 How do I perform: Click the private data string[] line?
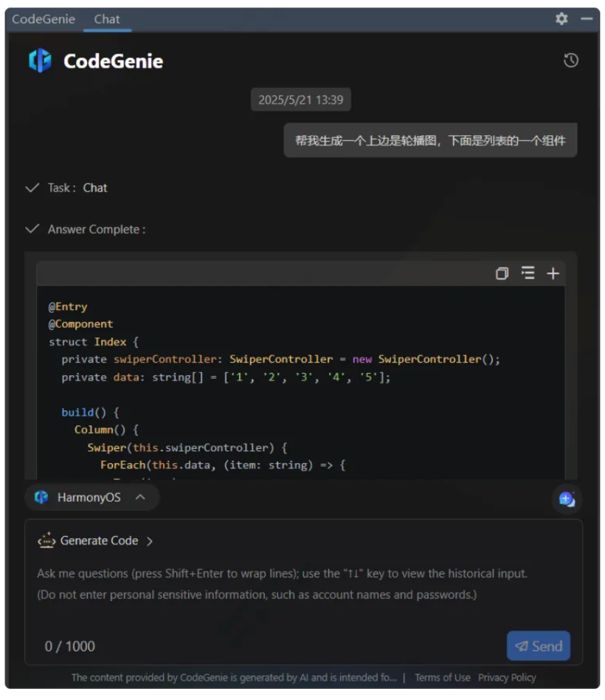tap(226, 377)
